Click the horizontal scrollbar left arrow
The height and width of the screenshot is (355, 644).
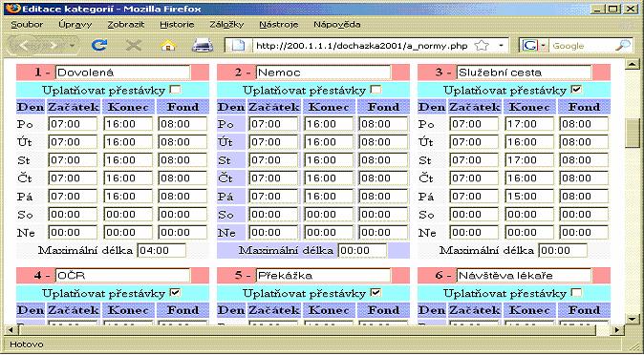pos(11,329)
